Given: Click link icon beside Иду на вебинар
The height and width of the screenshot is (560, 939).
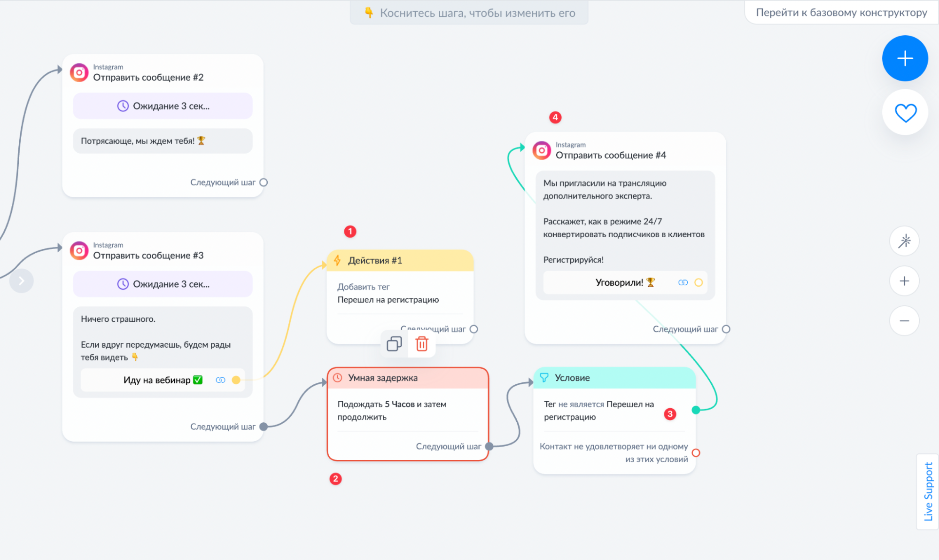Looking at the screenshot, I should pyautogui.click(x=220, y=380).
